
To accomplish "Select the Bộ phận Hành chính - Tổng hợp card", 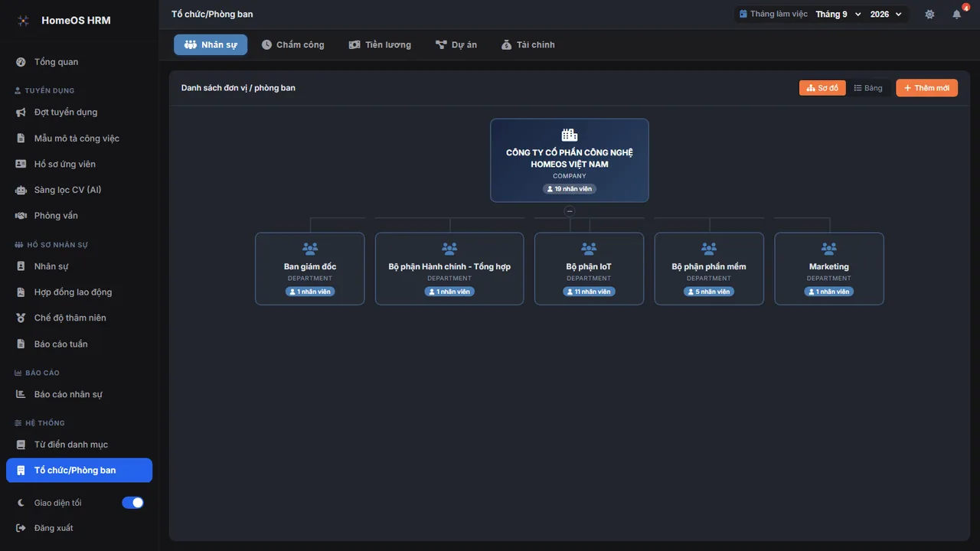I will (449, 269).
